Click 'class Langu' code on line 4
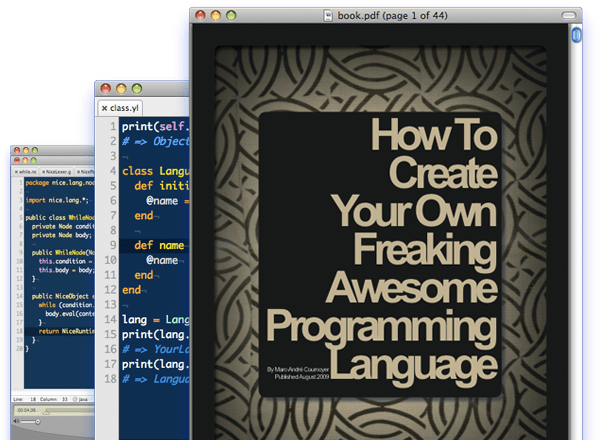This screenshot has height=440, width=600. tap(156, 171)
